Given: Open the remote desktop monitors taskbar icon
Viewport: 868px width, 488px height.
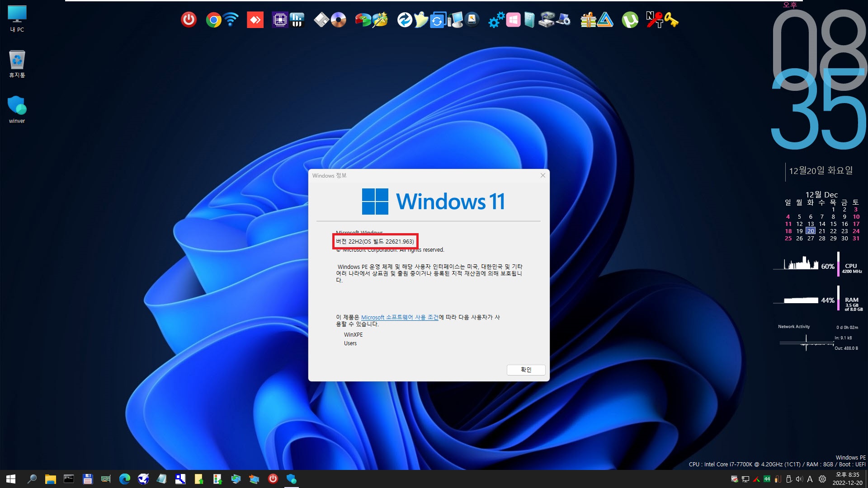Looking at the screenshot, I should 254,479.
